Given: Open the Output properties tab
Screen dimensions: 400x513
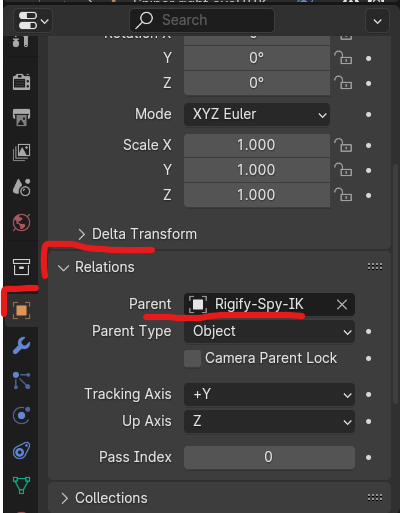Looking at the screenshot, I should 22,117.
